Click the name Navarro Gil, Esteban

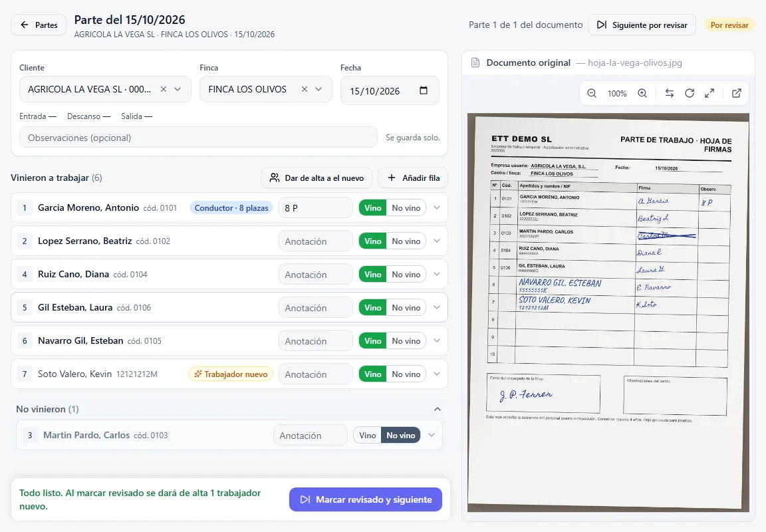(80, 340)
